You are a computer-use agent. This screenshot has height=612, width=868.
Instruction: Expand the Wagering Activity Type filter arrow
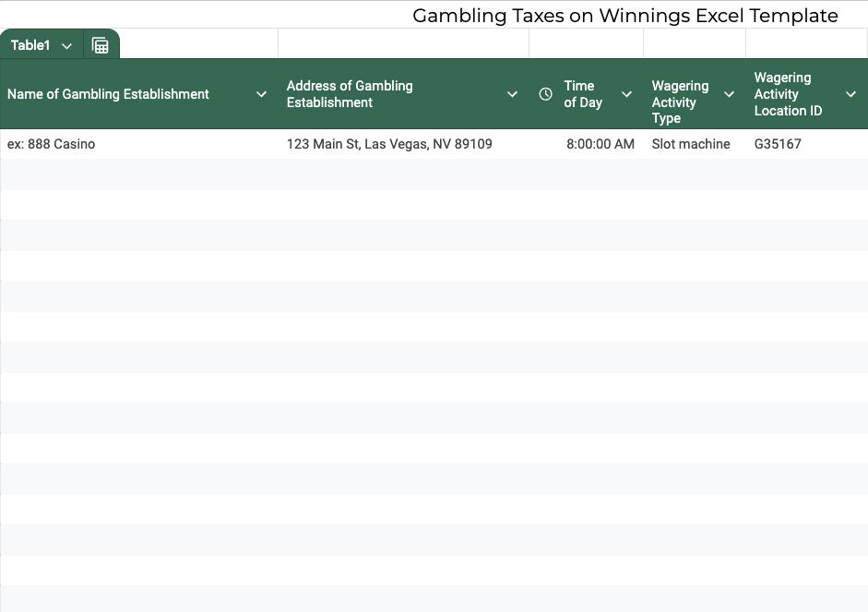click(x=729, y=94)
